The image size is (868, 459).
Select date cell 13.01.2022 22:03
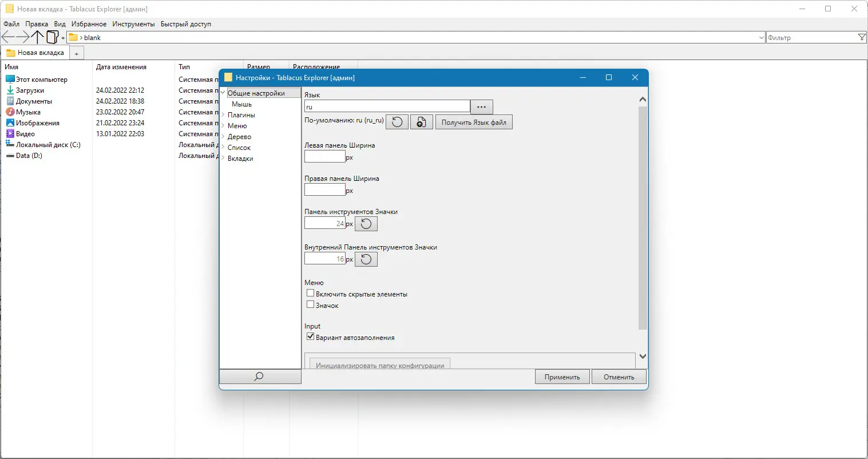point(120,134)
